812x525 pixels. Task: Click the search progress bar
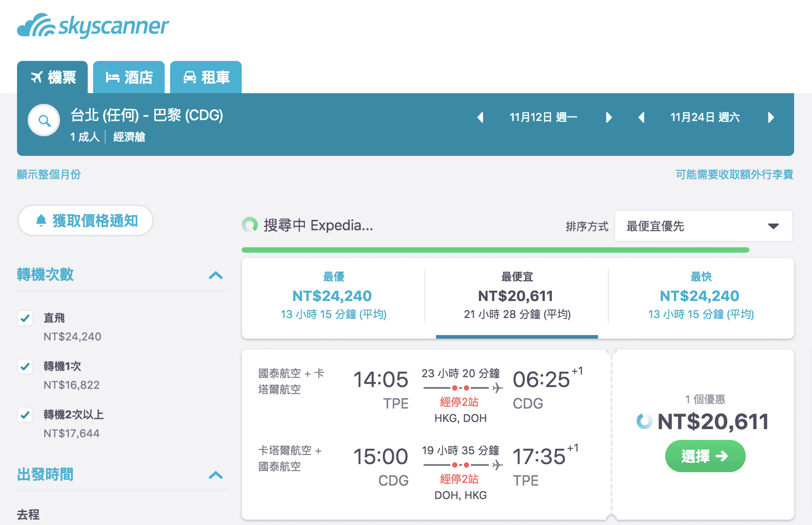496,250
